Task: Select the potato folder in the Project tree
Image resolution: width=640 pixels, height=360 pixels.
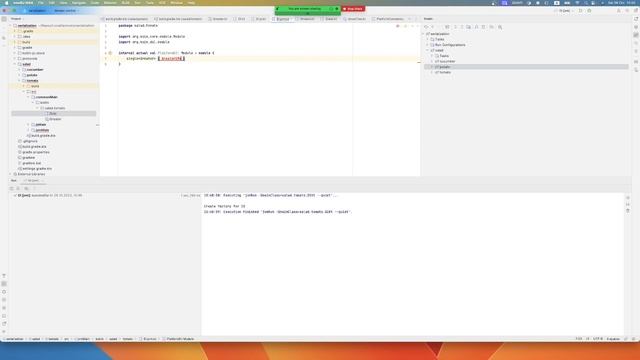Action: [32, 75]
